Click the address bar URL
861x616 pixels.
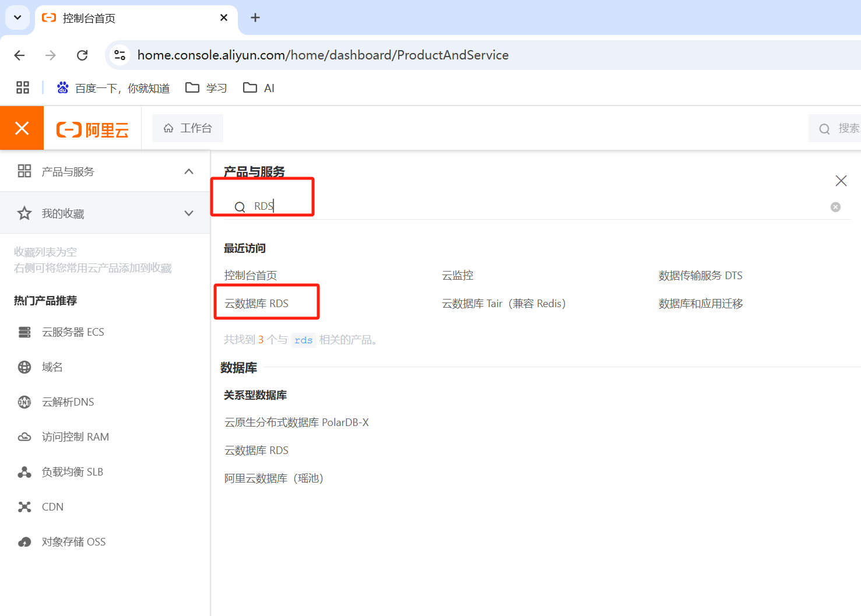(323, 55)
